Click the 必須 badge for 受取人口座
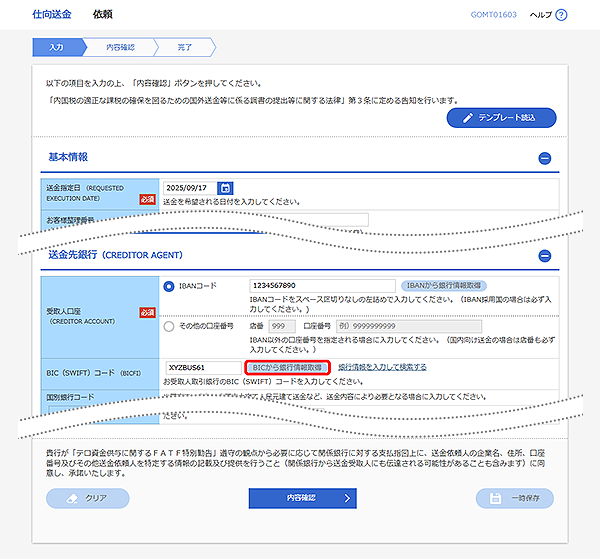This screenshot has height=559, width=600. pyautogui.click(x=147, y=313)
